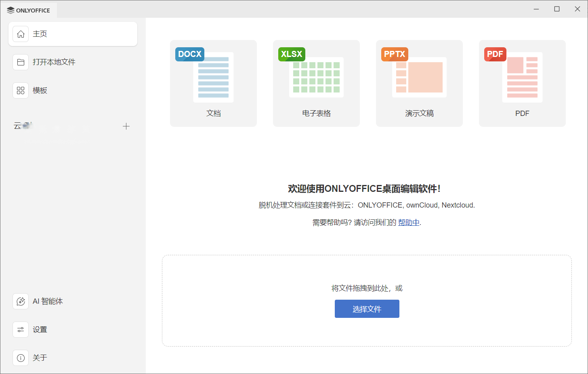Image resolution: width=588 pixels, height=374 pixels.
Task: Close the ONLYOFFICE window
Action: pos(577,9)
